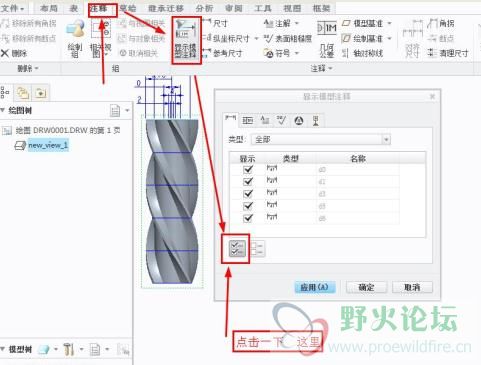The height and width of the screenshot is (365, 481).
Task: Expand the 删除 group dropdown
Action: point(28,68)
